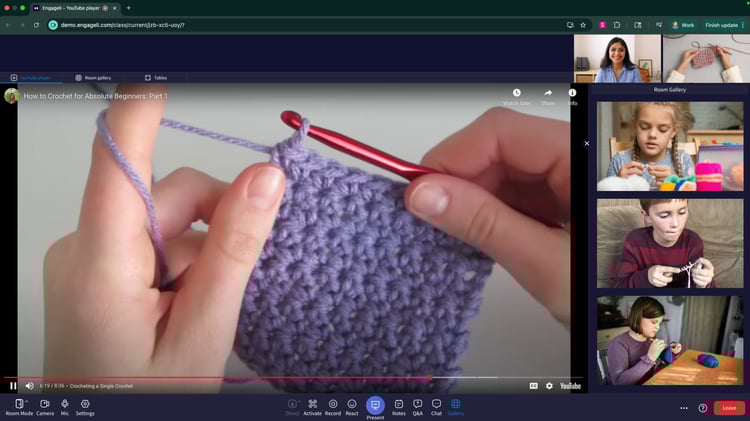Open the Notes panel
The image size is (750, 421).
pyautogui.click(x=399, y=405)
